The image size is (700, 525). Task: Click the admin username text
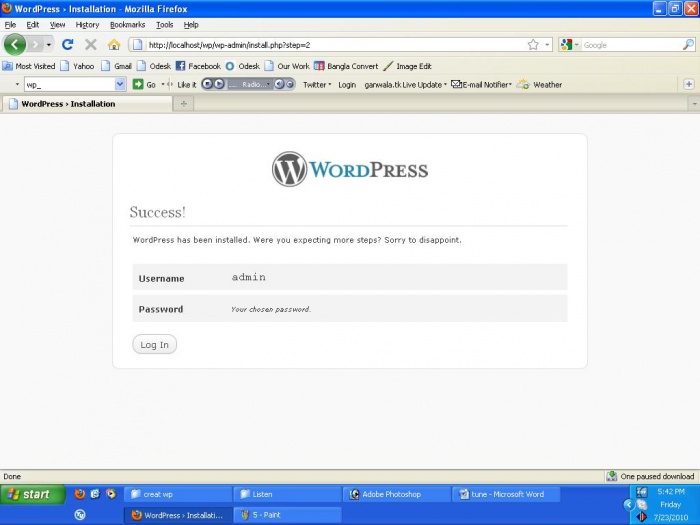pyautogui.click(x=249, y=277)
